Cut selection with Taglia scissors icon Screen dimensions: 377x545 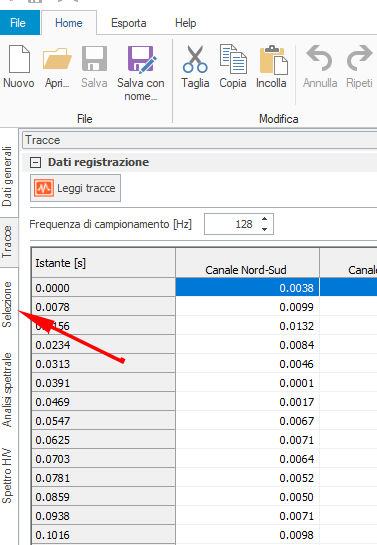coord(195,59)
